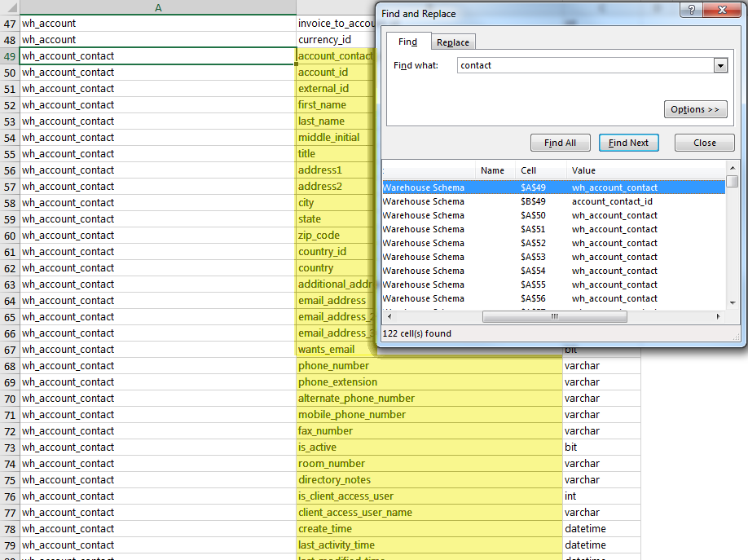Select row 73 header
This screenshot has width=748, height=560.
[10, 448]
